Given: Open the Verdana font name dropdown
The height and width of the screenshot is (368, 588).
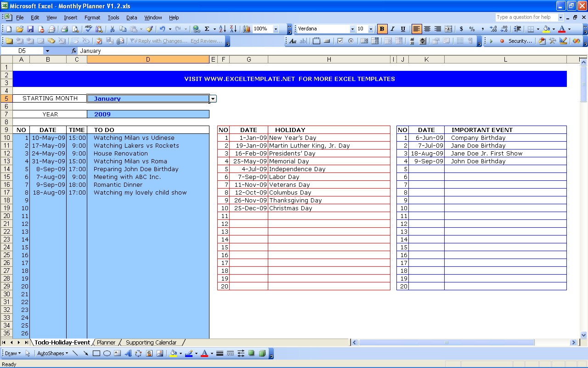Looking at the screenshot, I should point(352,29).
